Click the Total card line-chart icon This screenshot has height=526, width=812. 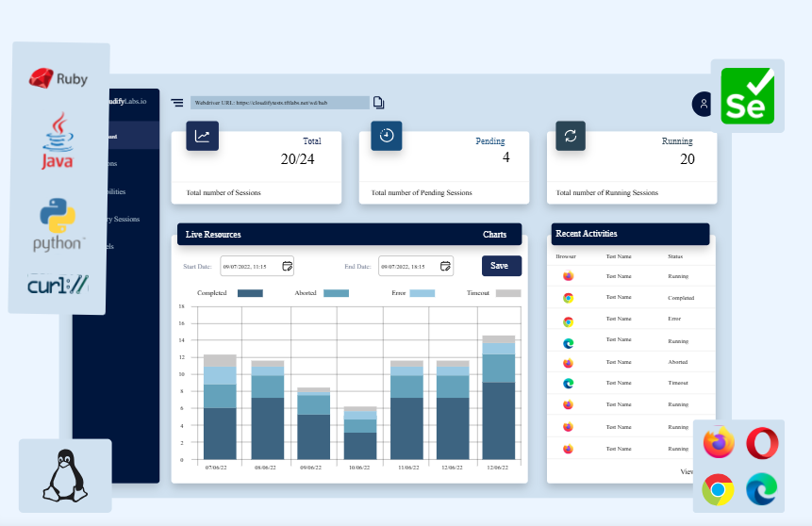(202, 136)
